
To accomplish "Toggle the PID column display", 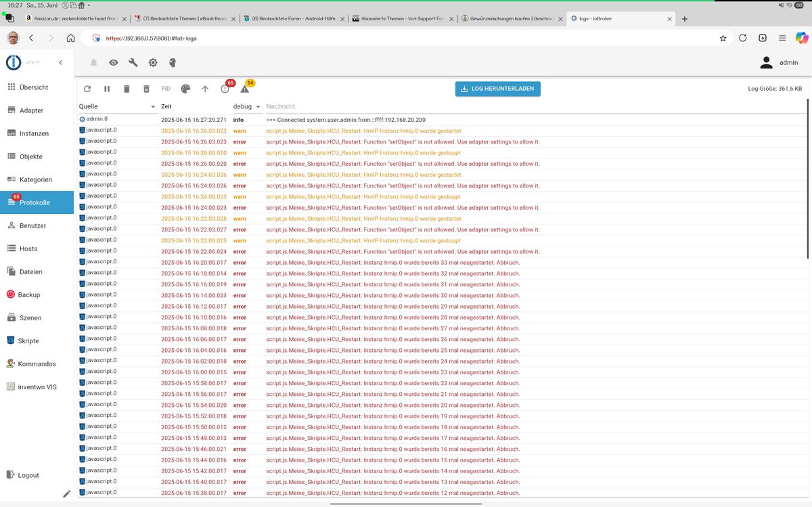I will click(166, 89).
